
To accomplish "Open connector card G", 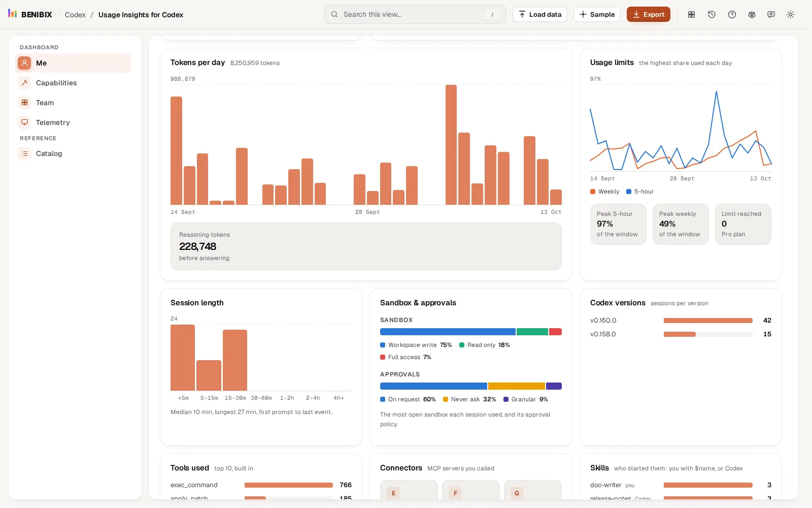I will [533, 490].
